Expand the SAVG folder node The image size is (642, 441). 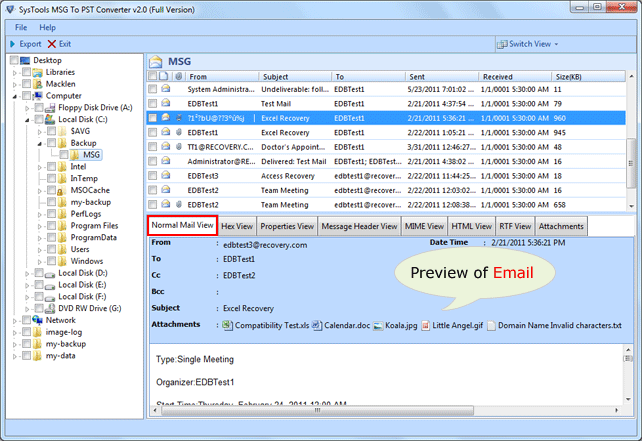coord(40,132)
